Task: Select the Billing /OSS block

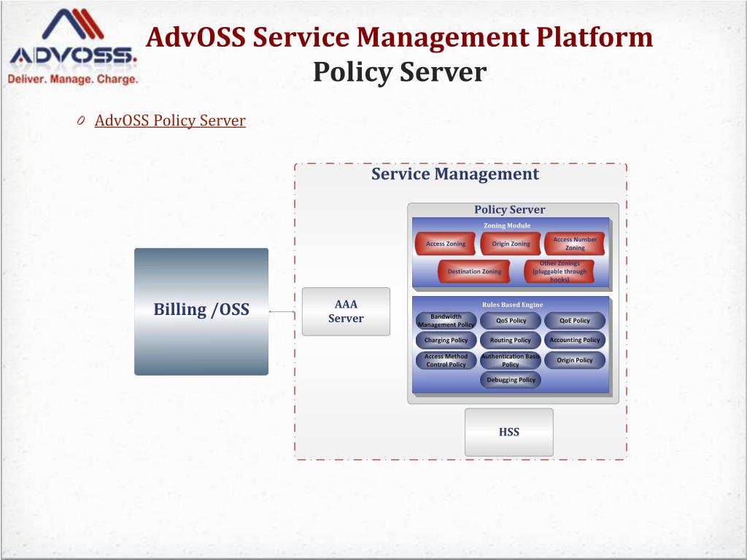Action: pyautogui.click(x=201, y=311)
